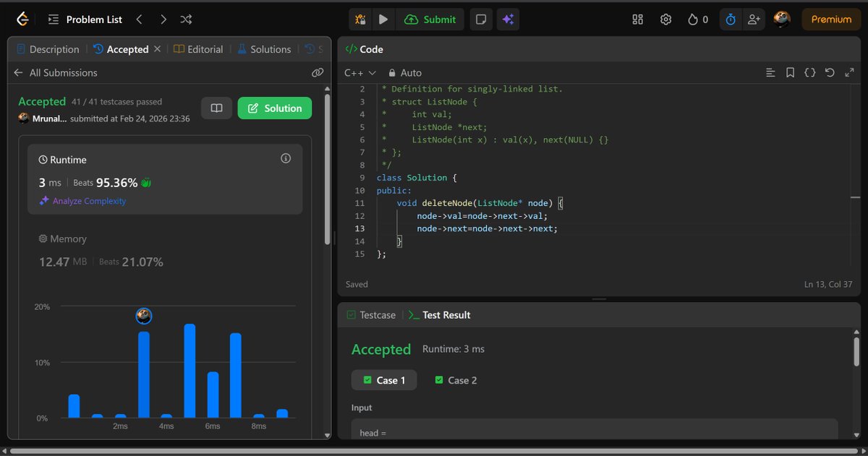Open the layout grid icon
Viewport: 868px width, 456px height.
(x=637, y=20)
